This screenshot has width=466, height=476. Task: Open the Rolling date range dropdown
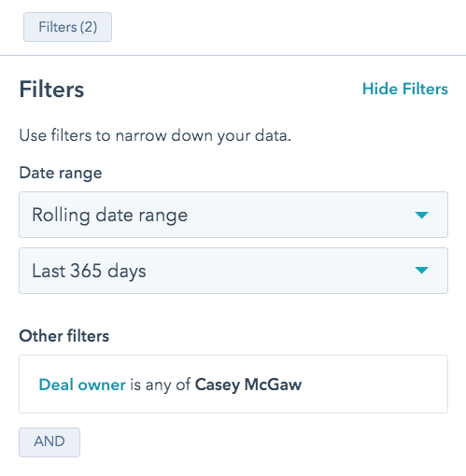point(233,215)
